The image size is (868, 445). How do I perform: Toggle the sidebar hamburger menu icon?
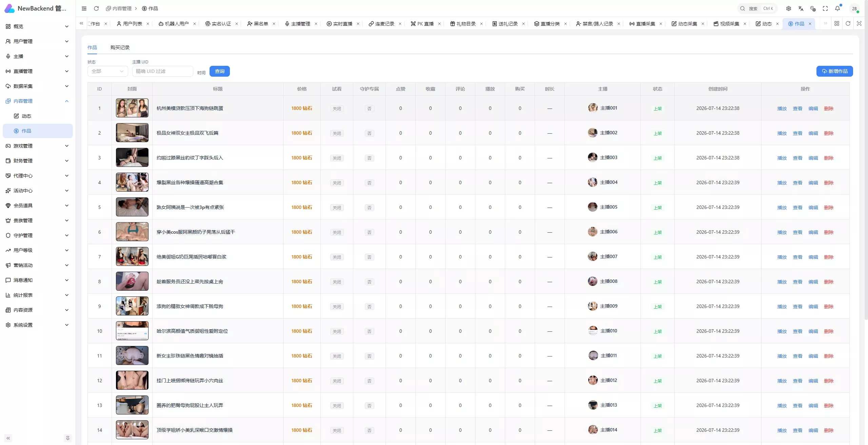pyautogui.click(x=84, y=8)
